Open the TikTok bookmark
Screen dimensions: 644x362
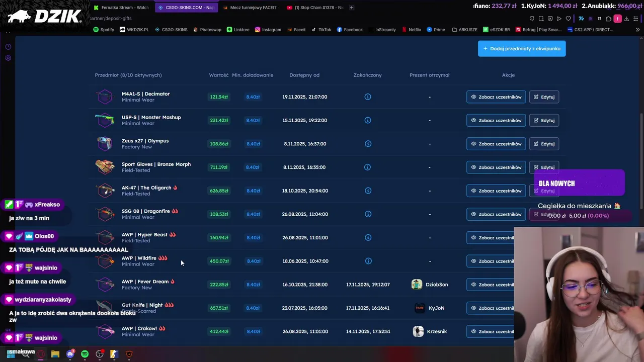321,30
